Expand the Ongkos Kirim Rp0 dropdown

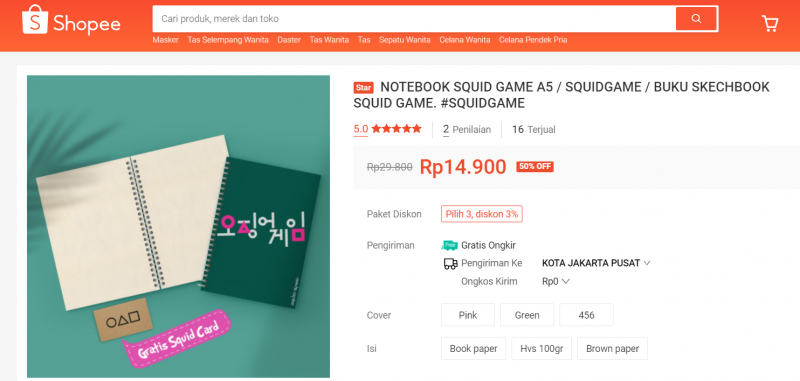click(x=556, y=281)
